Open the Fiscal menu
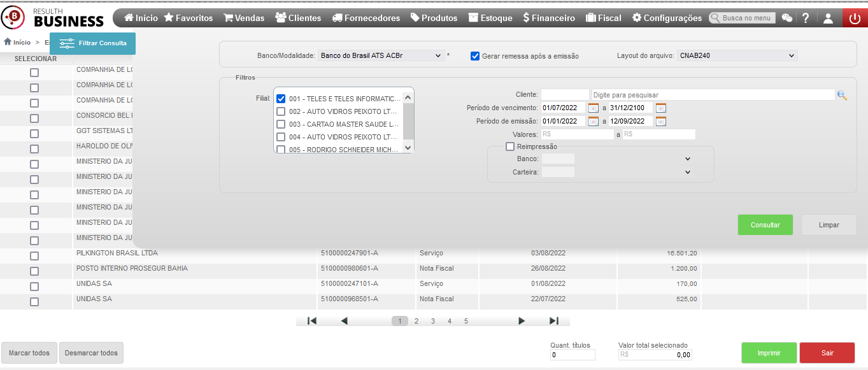 (603, 18)
